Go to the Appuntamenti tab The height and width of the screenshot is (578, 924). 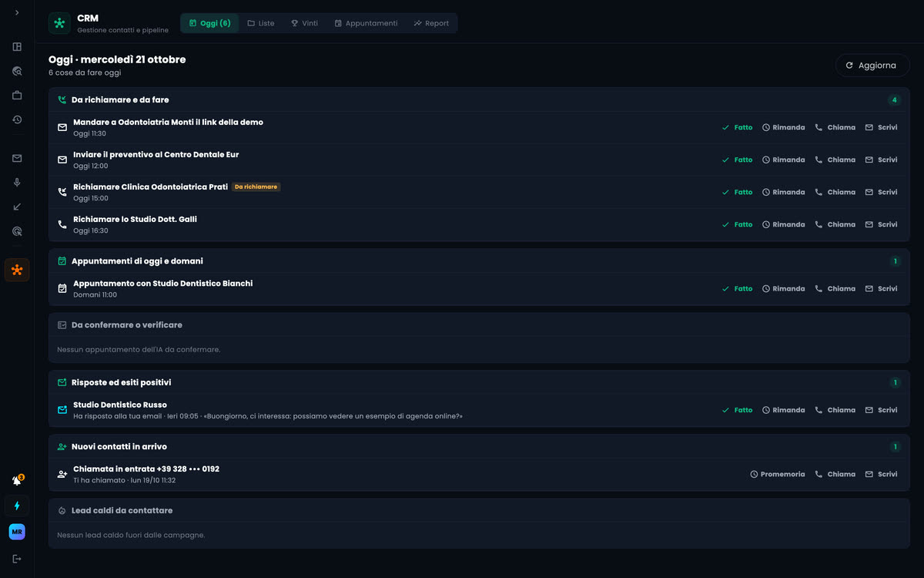[x=366, y=23]
